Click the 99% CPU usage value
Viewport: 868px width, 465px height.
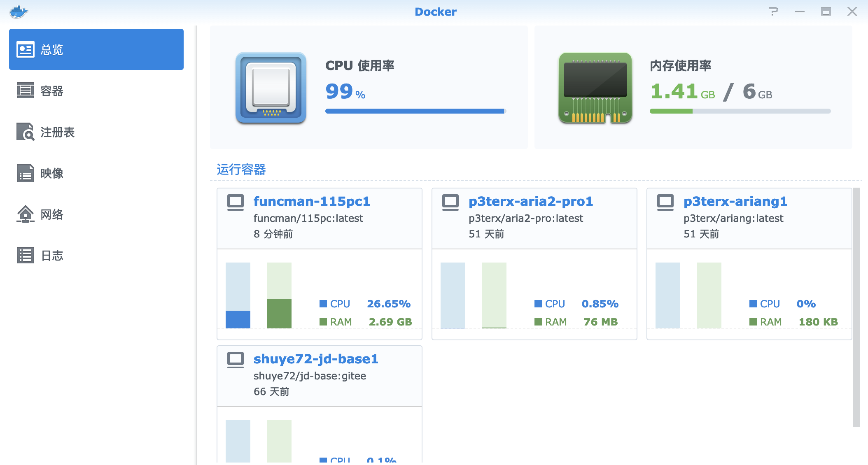(345, 91)
